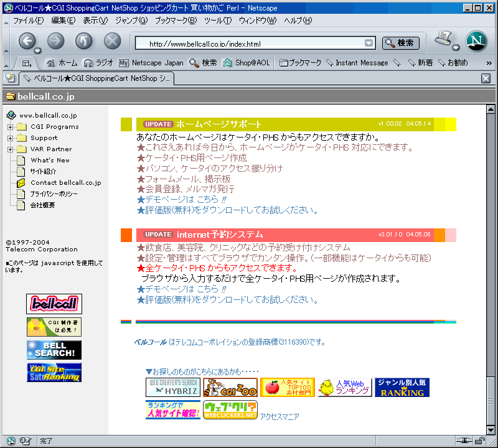Follow the アクセスマニア link
498x448 pixels.
[x=280, y=416]
